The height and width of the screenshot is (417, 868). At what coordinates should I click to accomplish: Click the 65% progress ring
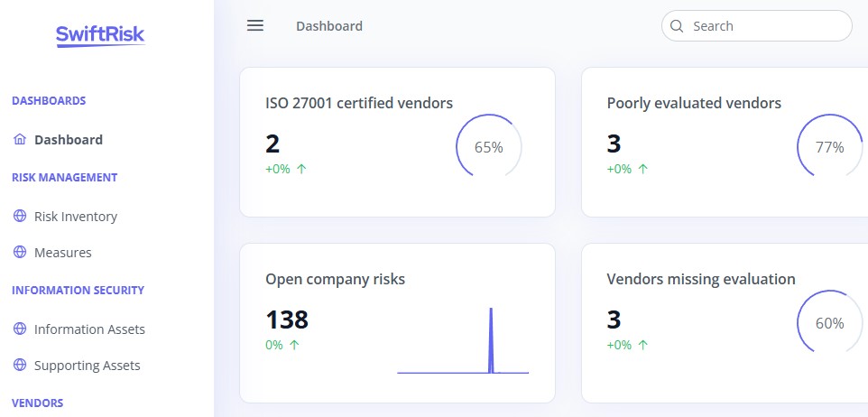pos(489,147)
